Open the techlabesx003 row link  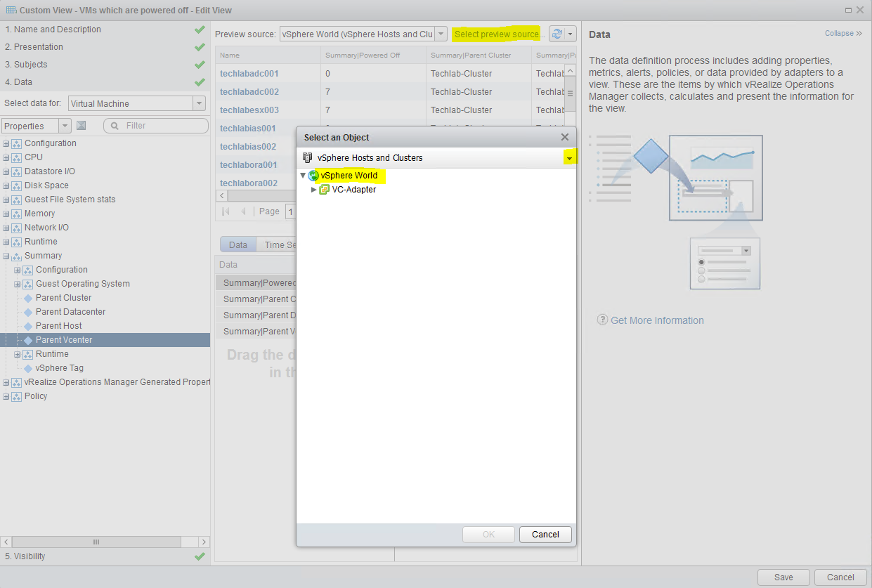(x=249, y=110)
